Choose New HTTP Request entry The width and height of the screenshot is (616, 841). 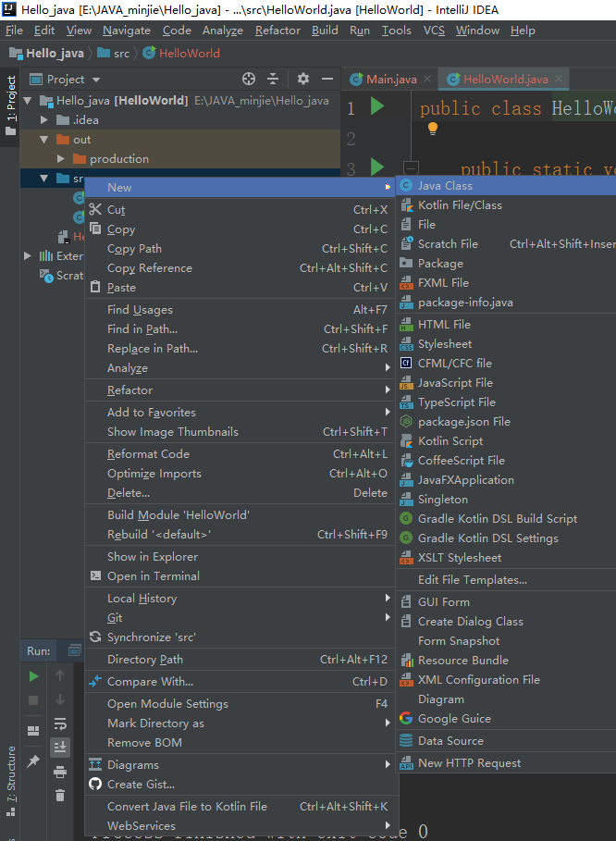tap(506, 762)
